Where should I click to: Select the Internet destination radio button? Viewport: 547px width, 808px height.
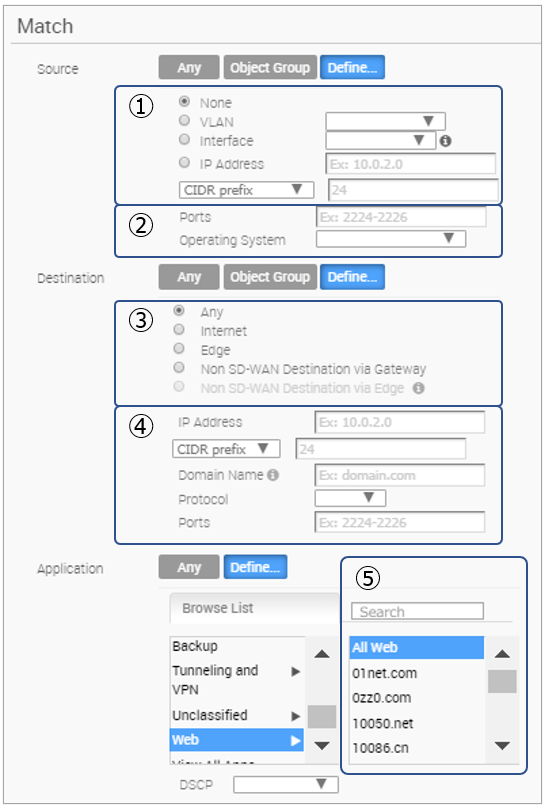click(x=179, y=329)
